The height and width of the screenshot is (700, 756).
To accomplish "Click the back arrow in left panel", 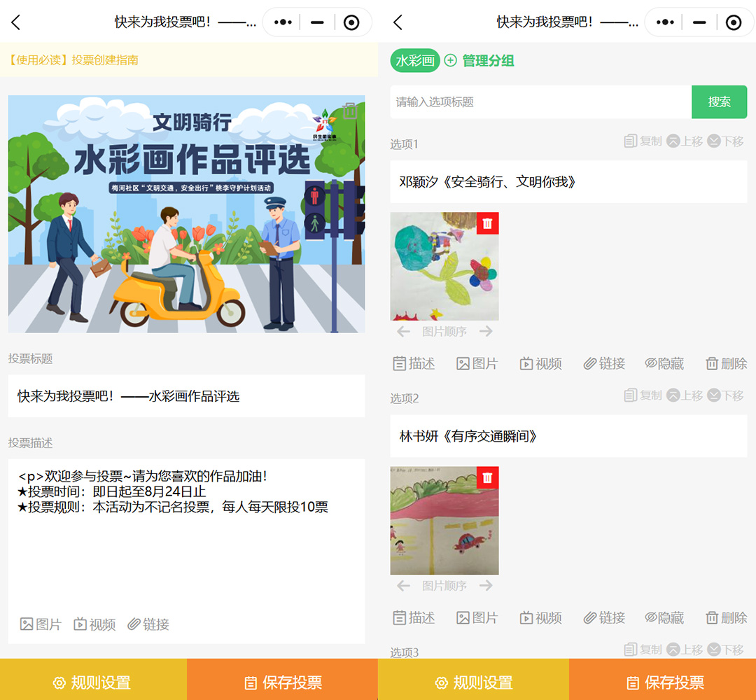I will 16,22.
